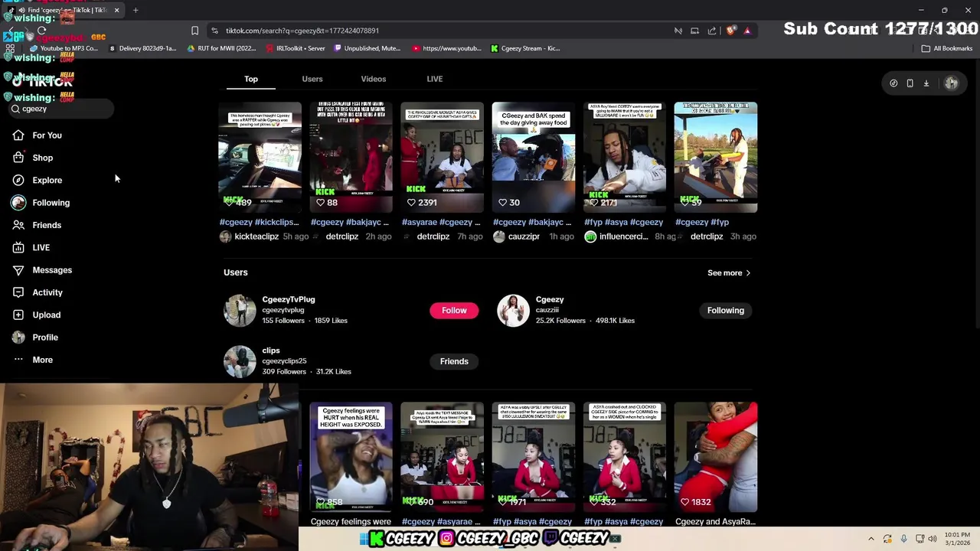Click the '#asyarae #cgeezy' top-row caption
Image resolution: width=980 pixels, height=551 pixels.
tap(441, 222)
